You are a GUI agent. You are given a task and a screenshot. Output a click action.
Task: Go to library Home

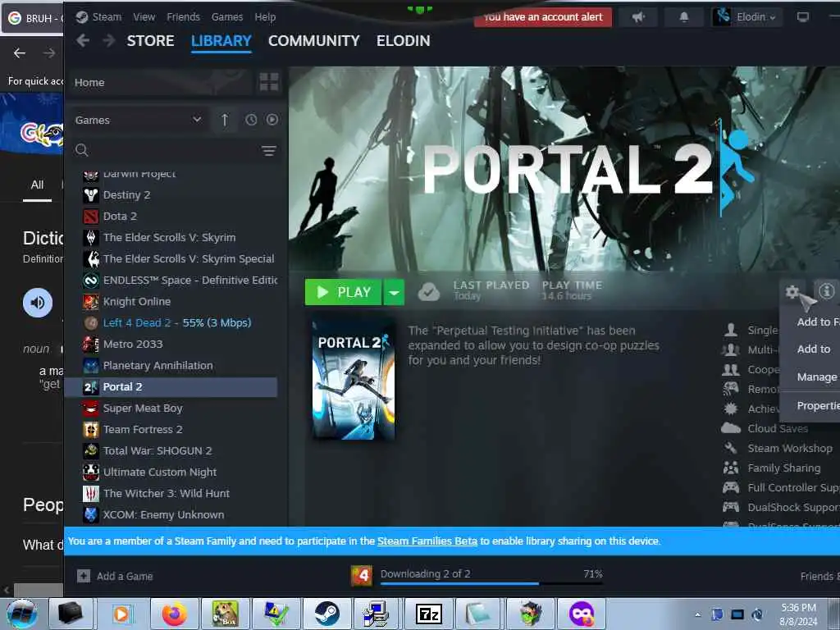tap(160, 83)
